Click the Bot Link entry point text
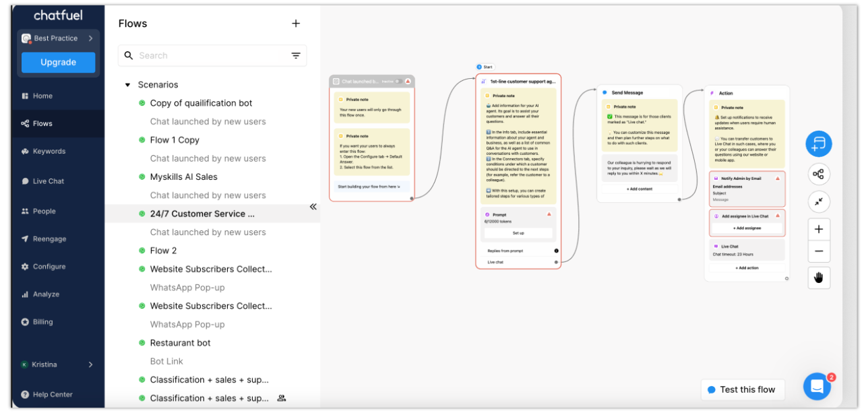This screenshot has width=868, height=413. (166, 361)
